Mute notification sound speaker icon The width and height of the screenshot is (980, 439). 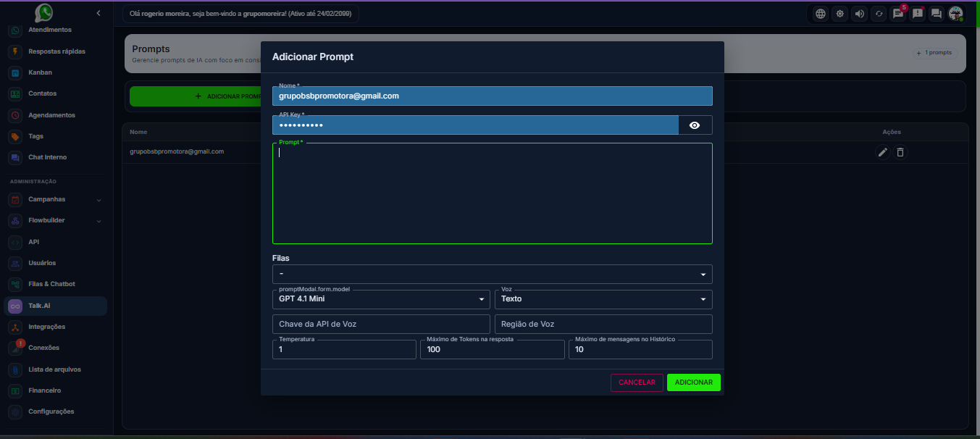coord(859,14)
